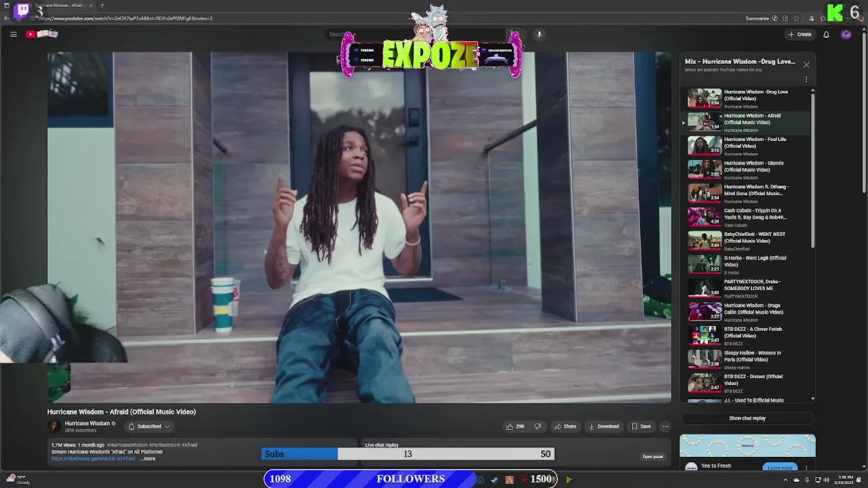Like the video with thumbs up

(x=515, y=426)
